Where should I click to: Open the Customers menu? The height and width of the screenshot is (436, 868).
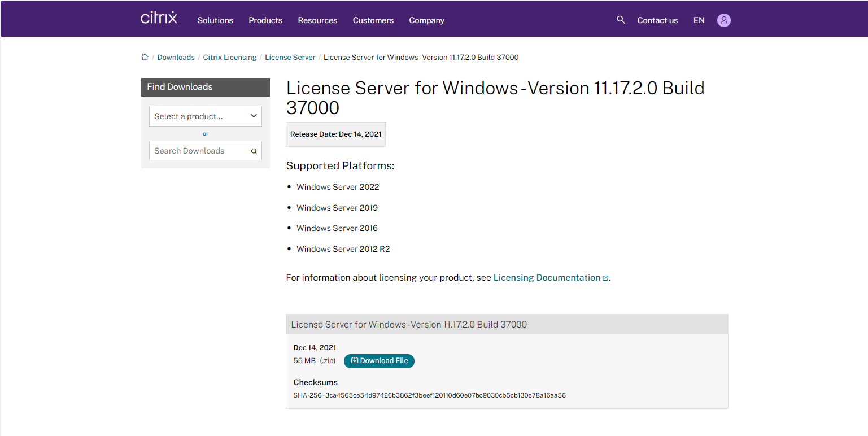(x=373, y=20)
